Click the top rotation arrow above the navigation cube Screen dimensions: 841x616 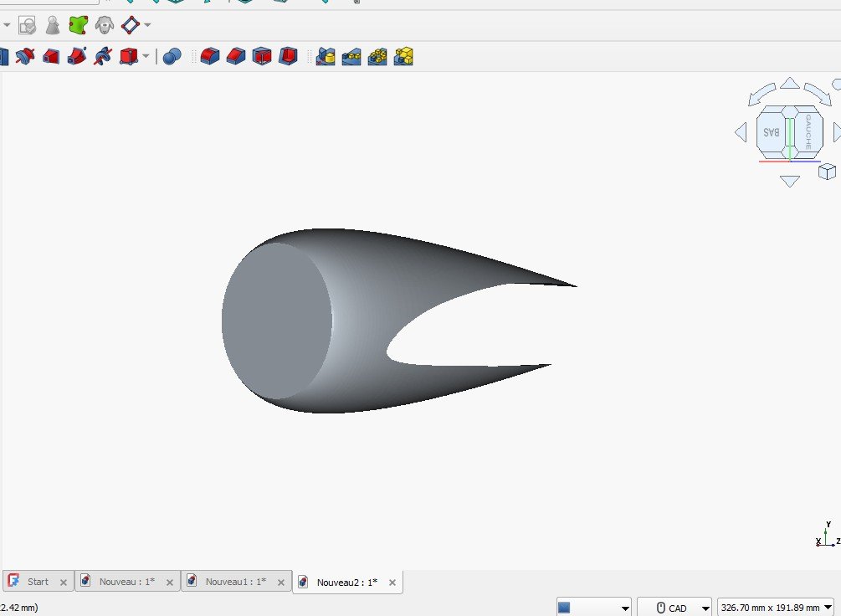(789, 82)
